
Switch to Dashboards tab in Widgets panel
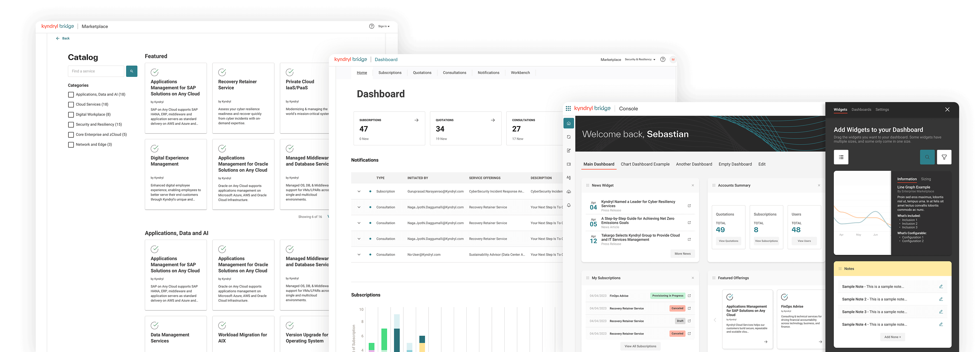coord(861,110)
